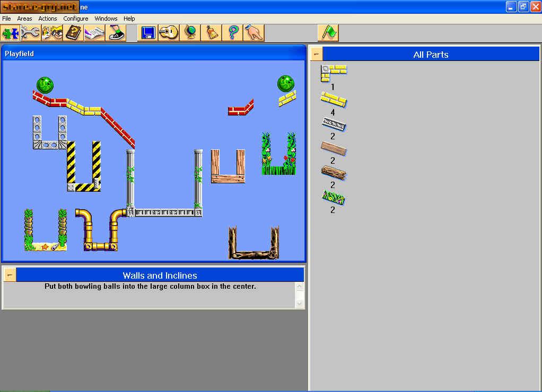Image resolution: width=542 pixels, height=392 pixels.
Task: Click the cat and boy faces icon
Action: tap(52, 33)
